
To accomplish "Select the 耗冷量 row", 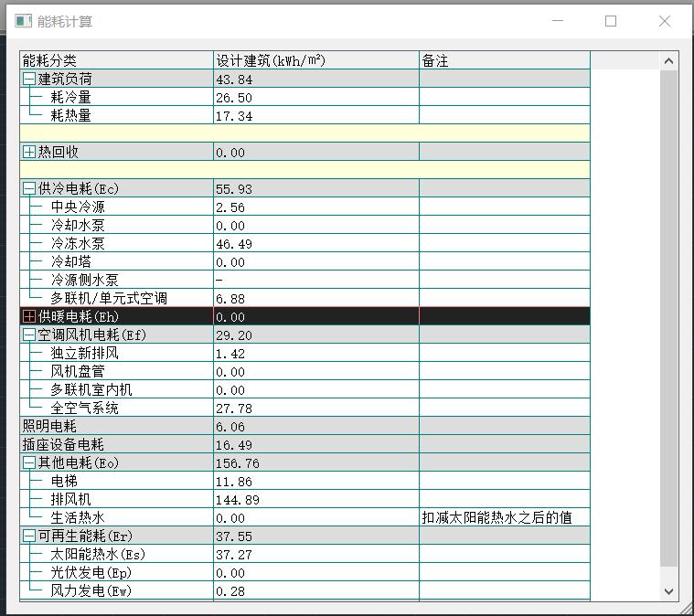I will (71, 98).
